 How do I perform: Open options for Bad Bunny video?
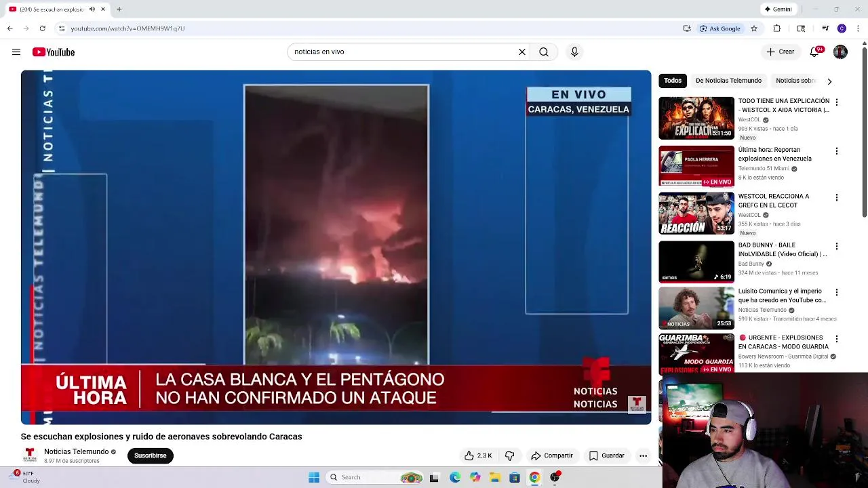[x=836, y=246]
